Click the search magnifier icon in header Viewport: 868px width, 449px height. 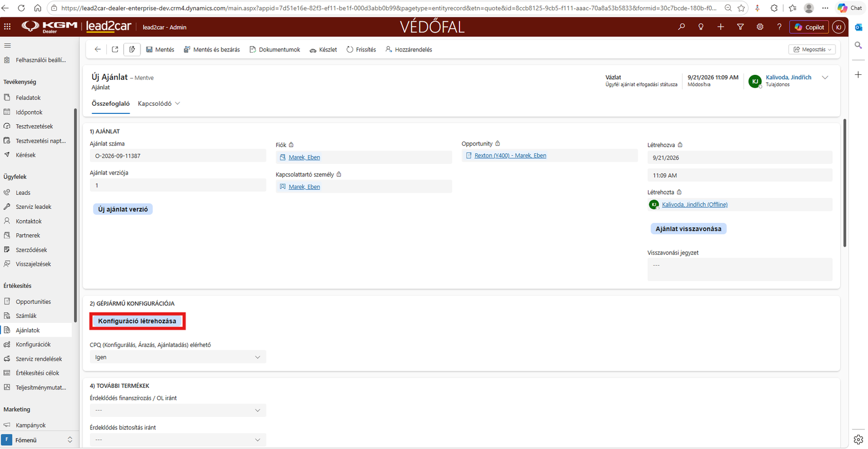tap(681, 27)
